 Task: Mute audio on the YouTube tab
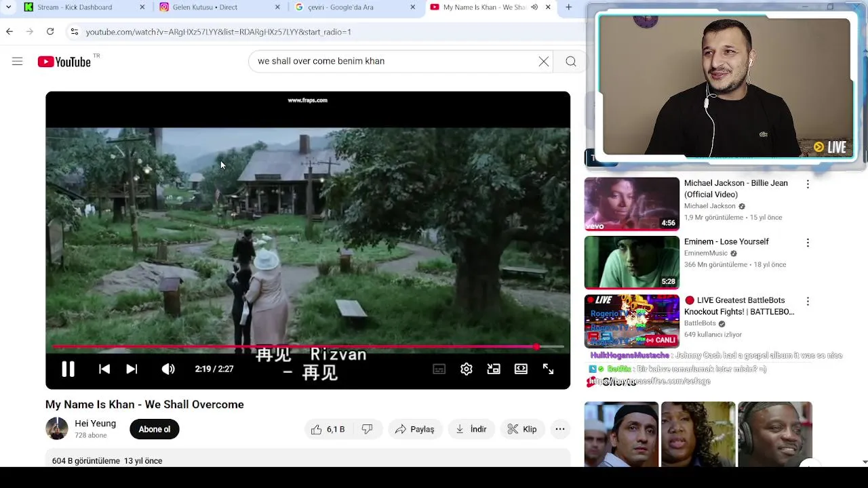click(534, 7)
